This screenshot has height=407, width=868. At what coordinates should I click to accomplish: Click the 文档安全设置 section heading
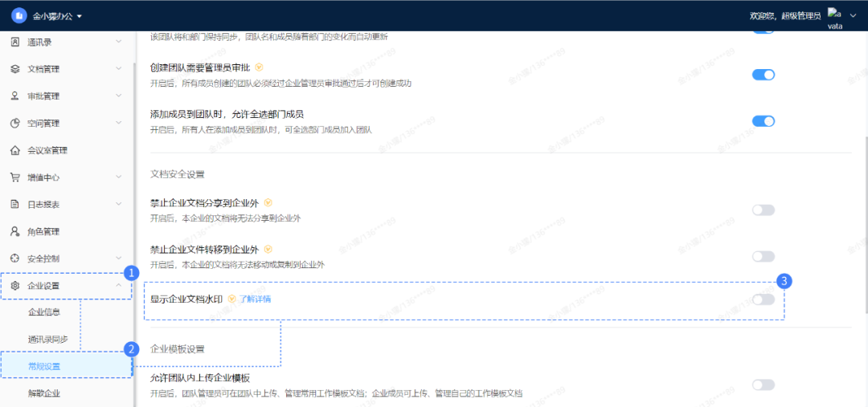(x=177, y=175)
